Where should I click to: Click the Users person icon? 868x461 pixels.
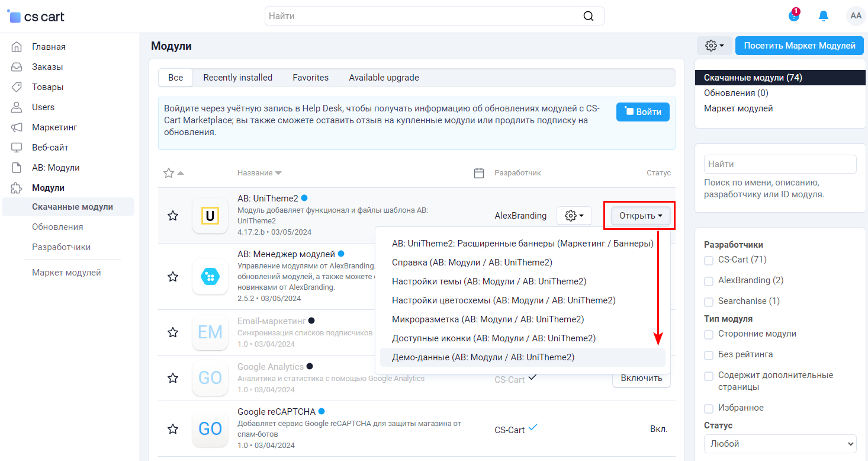(17, 107)
